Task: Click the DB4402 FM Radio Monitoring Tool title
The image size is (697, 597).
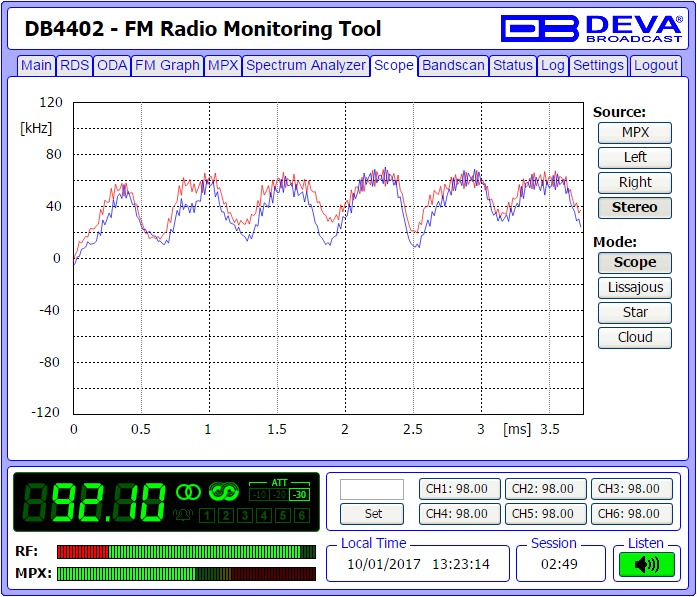Action: [x=203, y=29]
